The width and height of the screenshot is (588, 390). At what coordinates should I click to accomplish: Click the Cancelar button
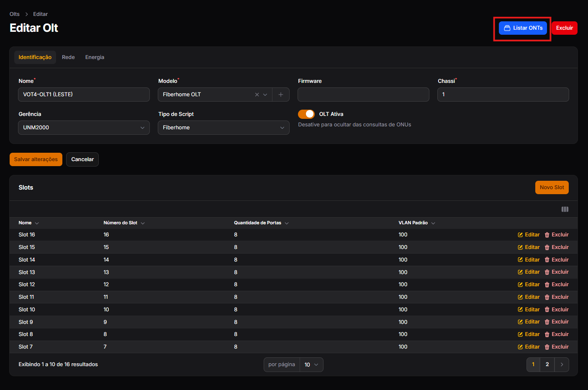82,159
